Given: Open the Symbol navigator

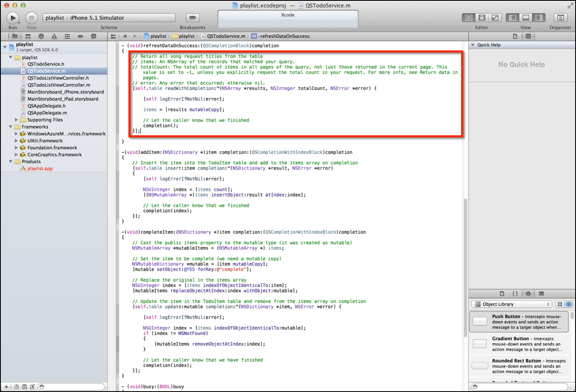Looking at the screenshot, I should pyautogui.click(x=28, y=36).
